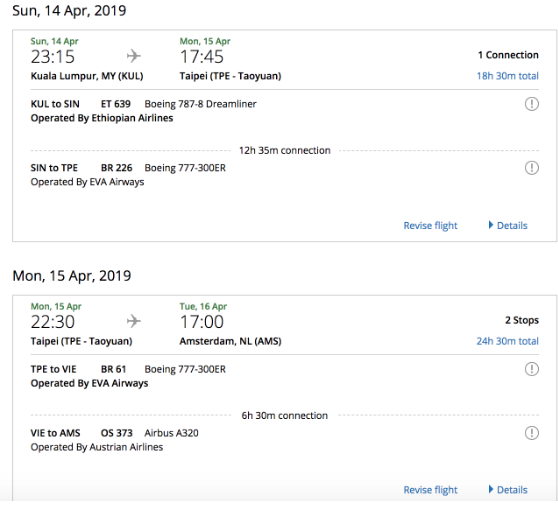
Task: Revise flight for Taipei to Amsterdam
Action: pyautogui.click(x=430, y=490)
